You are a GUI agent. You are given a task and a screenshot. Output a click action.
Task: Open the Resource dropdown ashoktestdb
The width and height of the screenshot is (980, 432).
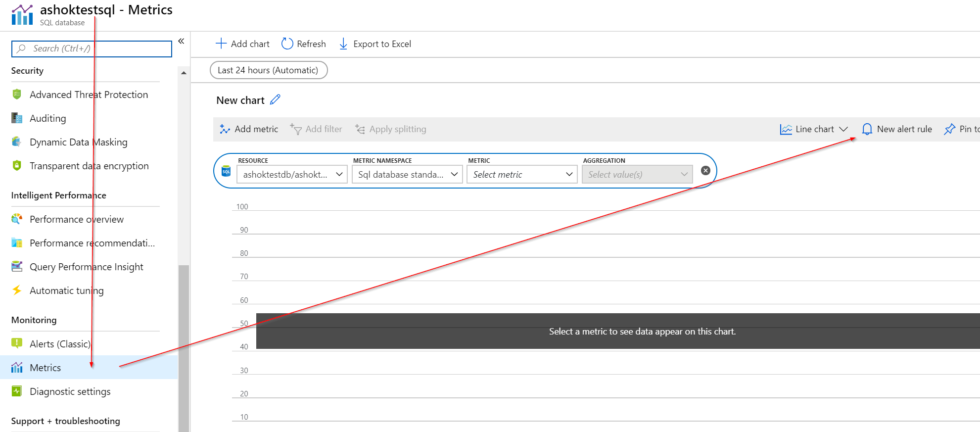[292, 174]
